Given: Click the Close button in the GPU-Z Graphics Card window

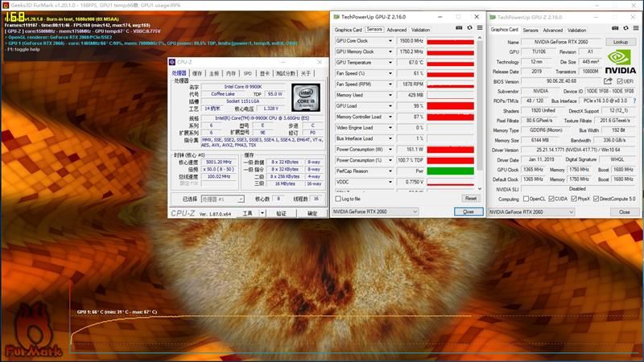Looking at the screenshot, I should tap(625, 212).
